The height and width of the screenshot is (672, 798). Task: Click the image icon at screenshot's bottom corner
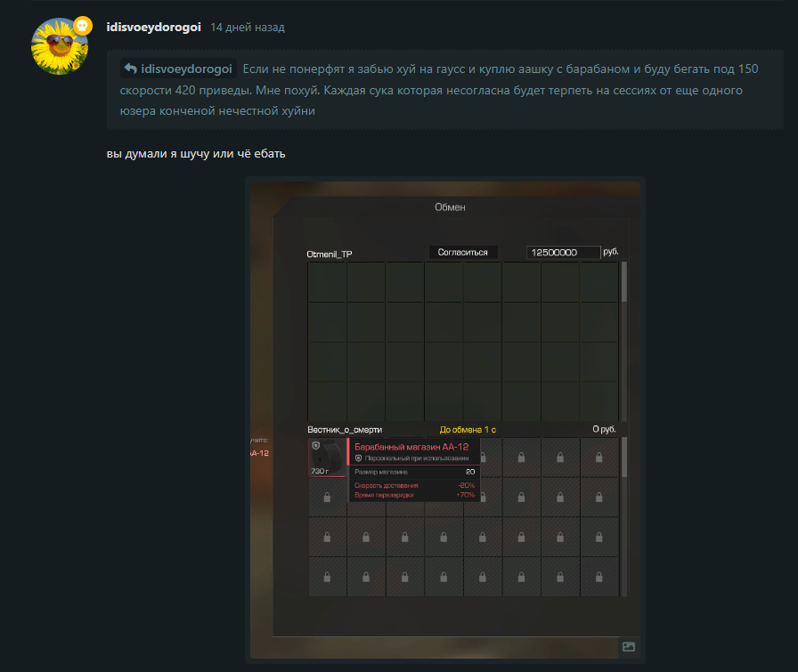(629, 646)
